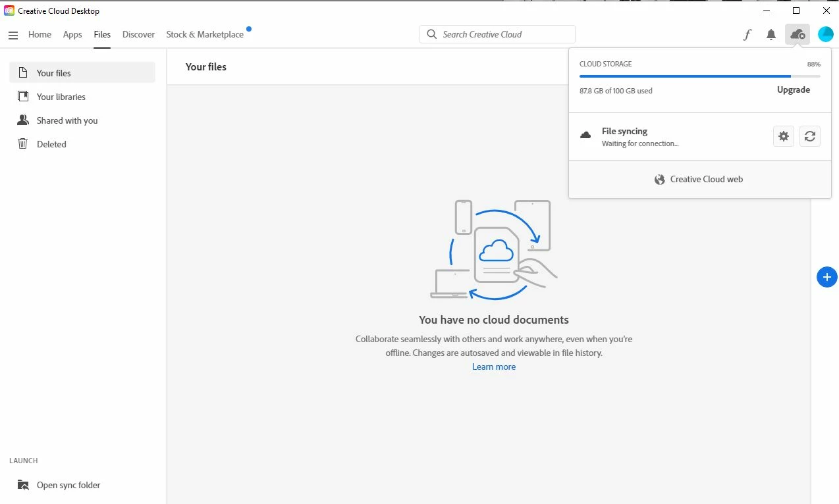Maximize the Creative Cloud window
This screenshot has height=504, width=839.
tap(796, 11)
